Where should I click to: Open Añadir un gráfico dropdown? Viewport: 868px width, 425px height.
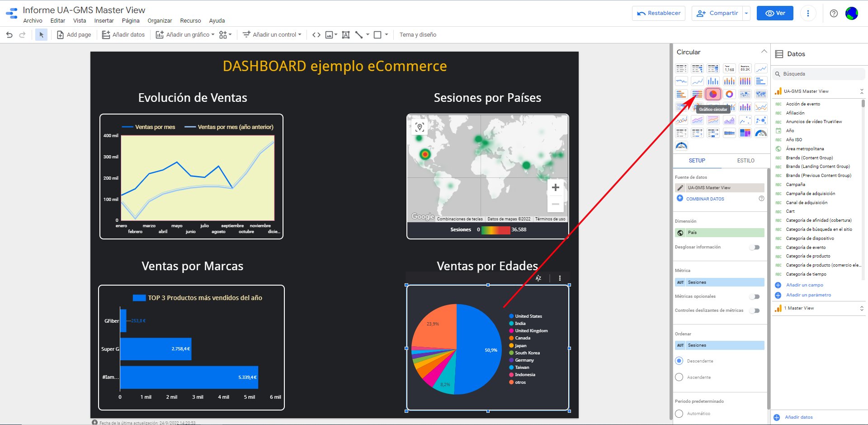click(185, 35)
